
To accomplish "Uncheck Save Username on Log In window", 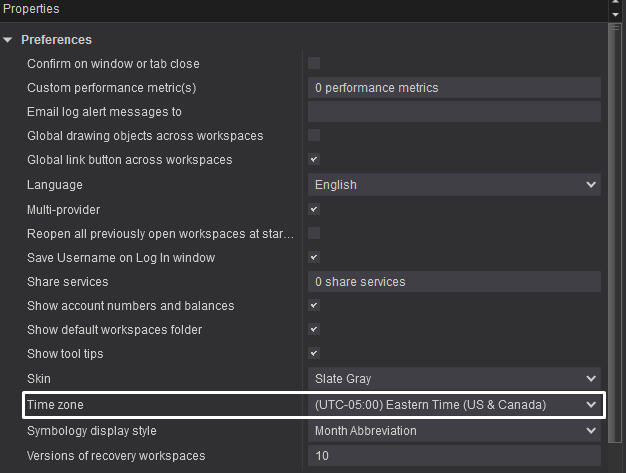I will [314, 258].
